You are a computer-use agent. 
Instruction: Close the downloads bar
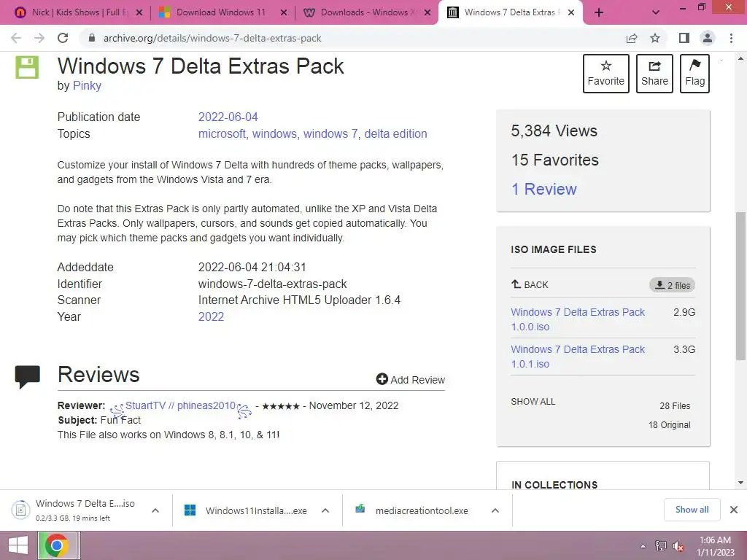(x=734, y=510)
